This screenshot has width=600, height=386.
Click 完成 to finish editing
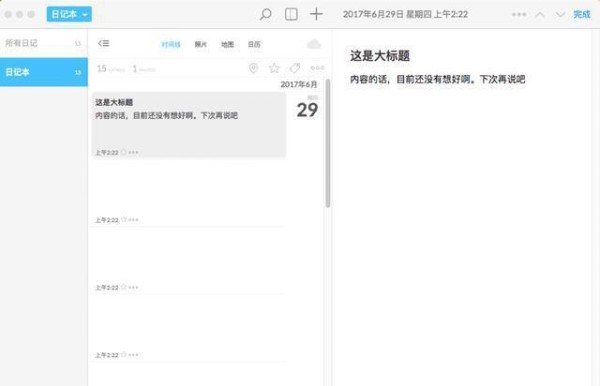tap(582, 15)
